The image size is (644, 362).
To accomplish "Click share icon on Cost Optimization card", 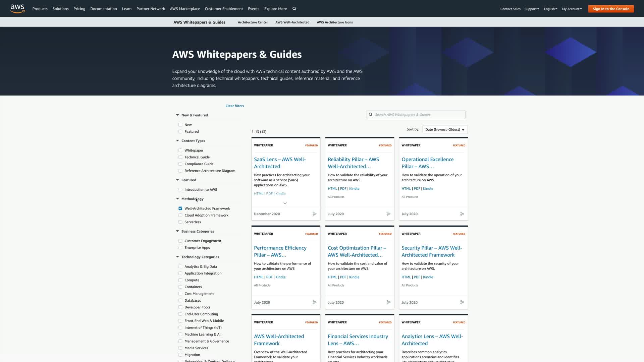I will click(x=388, y=302).
